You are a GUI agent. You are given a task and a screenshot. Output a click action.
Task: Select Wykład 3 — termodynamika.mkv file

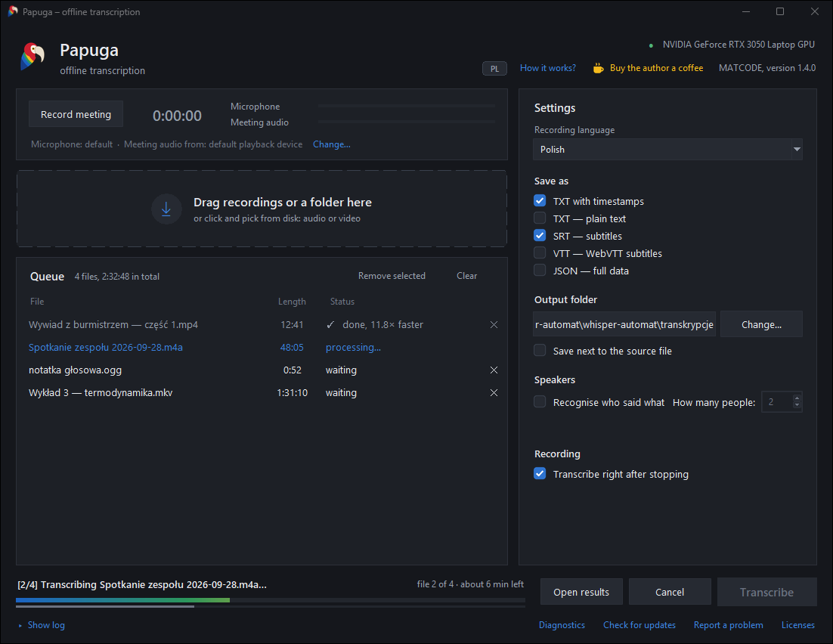click(262, 392)
